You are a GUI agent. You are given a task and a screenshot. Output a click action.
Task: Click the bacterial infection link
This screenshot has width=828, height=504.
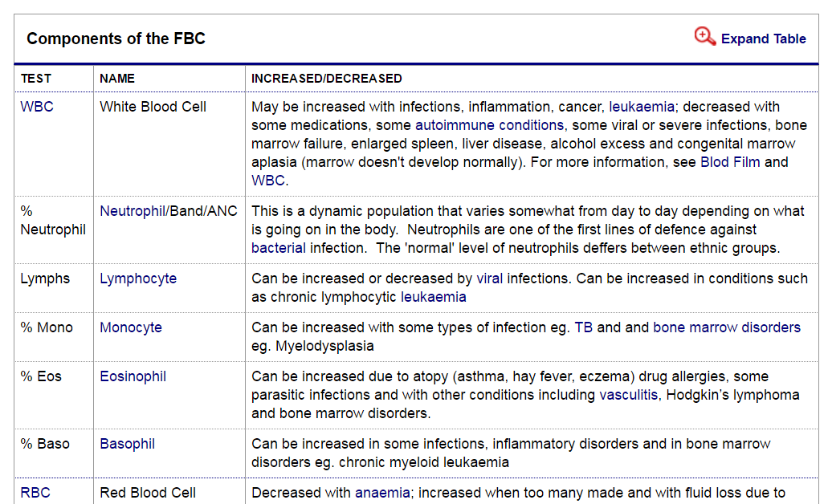coord(278,248)
